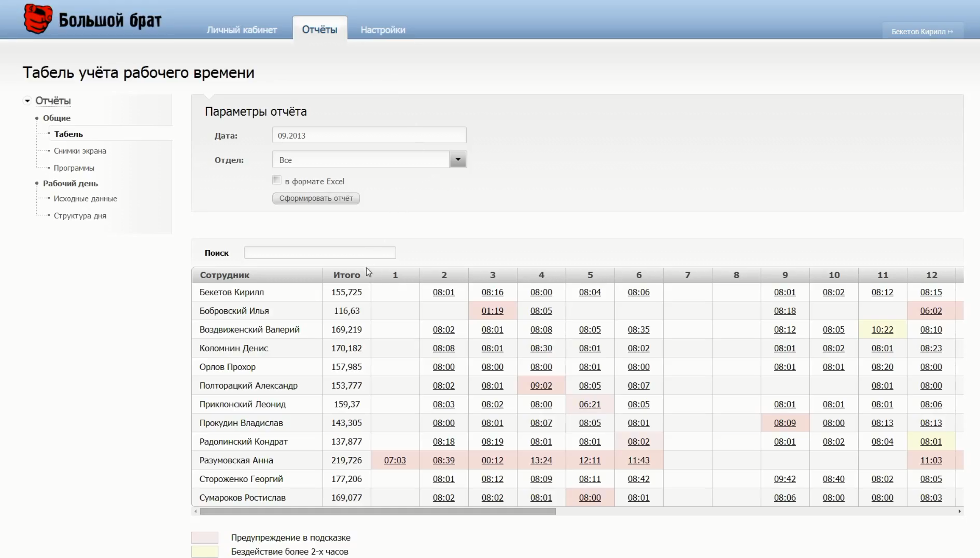
Task: Open Разумовская Анна's 13:24 time link
Action: pyautogui.click(x=541, y=460)
